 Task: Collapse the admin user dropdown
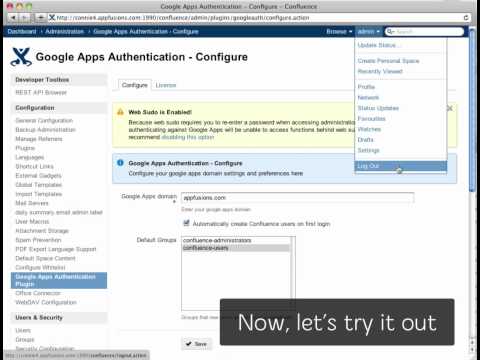[369, 32]
